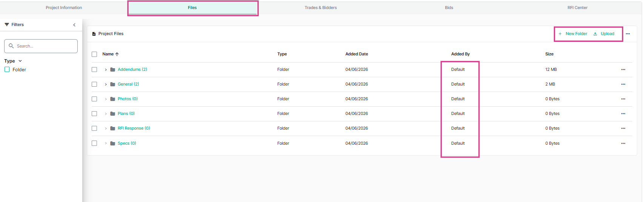Open Project Files more options menu
The height and width of the screenshot is (202, 644).
coord(628,34)
